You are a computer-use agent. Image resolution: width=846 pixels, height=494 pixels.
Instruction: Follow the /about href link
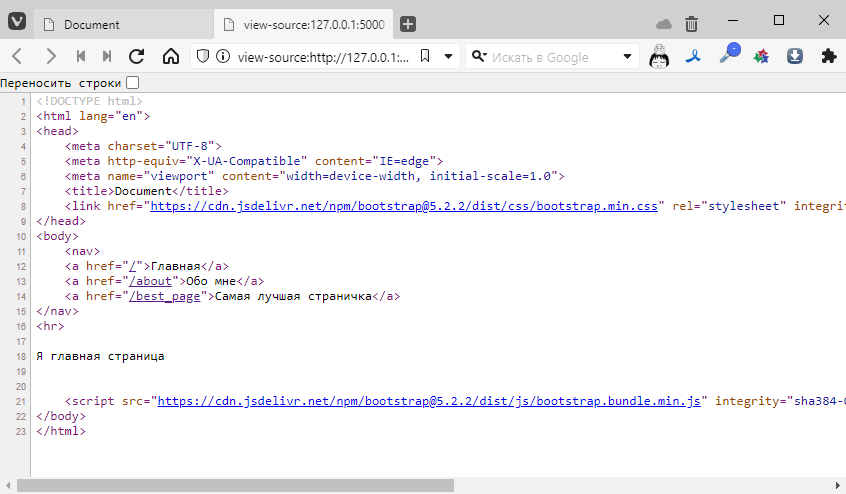(x=150, y=282)
